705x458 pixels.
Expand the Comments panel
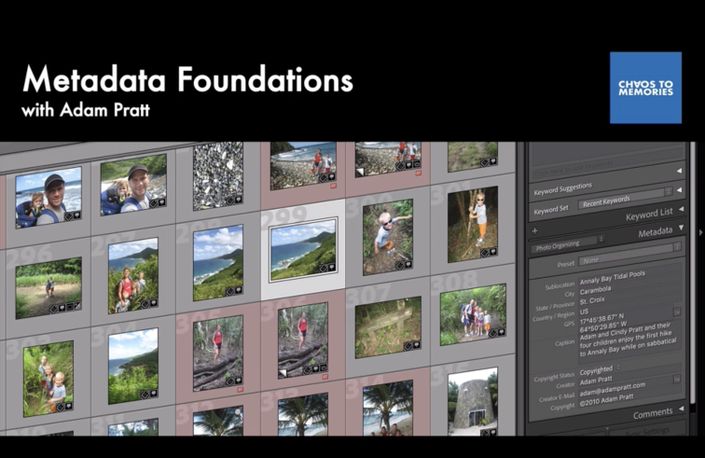681,408
